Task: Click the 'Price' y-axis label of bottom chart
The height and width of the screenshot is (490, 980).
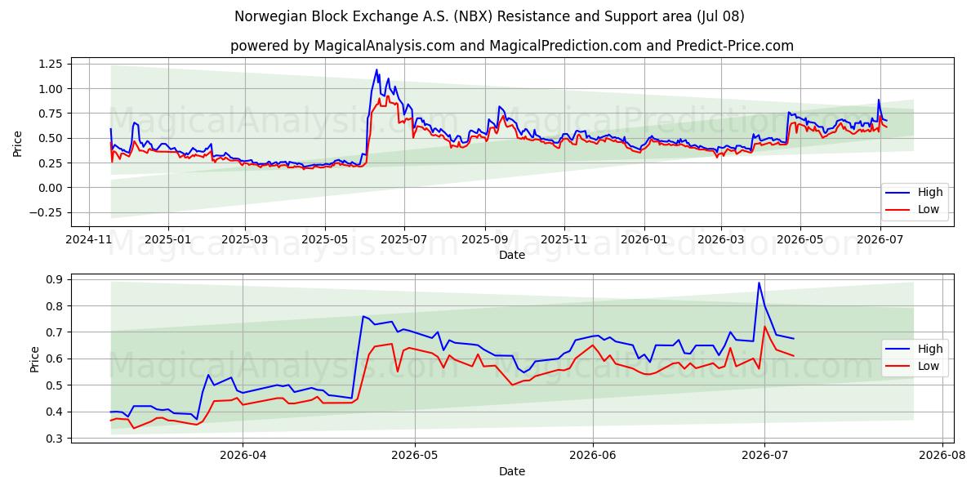Action: [35, 359]
